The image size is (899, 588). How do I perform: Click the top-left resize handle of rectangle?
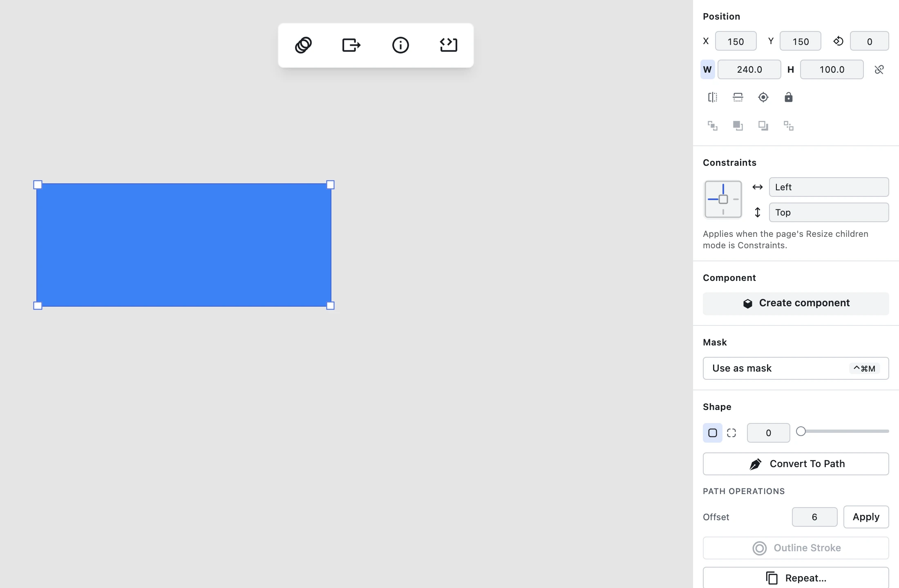point(38,185)
